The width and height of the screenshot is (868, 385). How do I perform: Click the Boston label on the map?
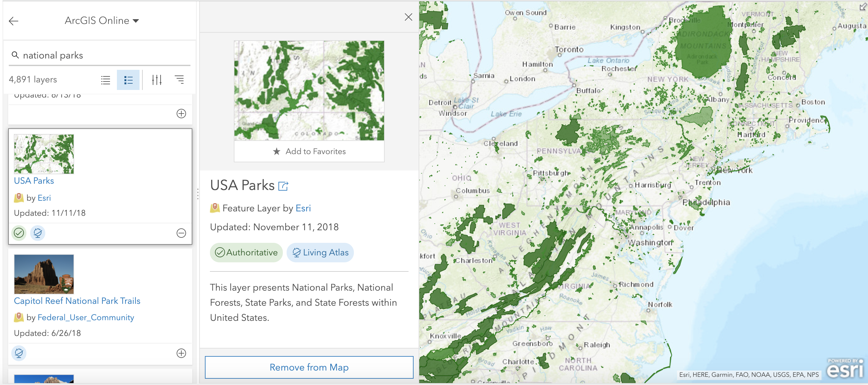coord(813,102)
